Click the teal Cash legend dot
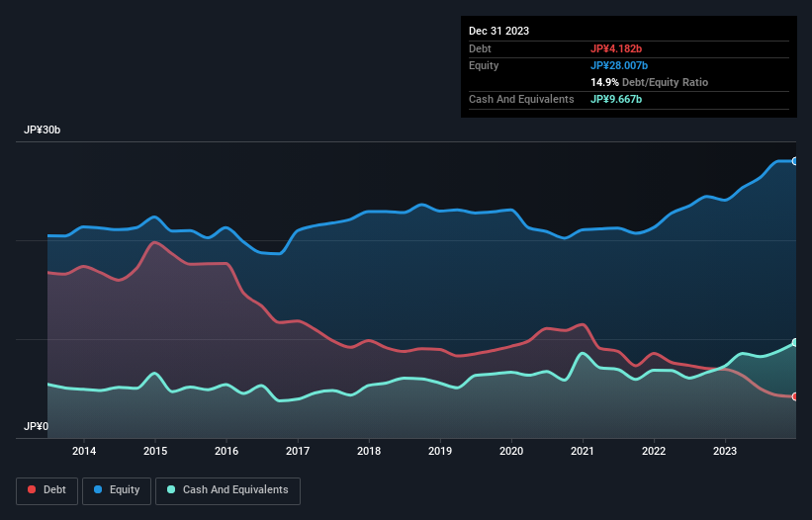Viewport: 812px width, 520px height. tap(171, 489)
